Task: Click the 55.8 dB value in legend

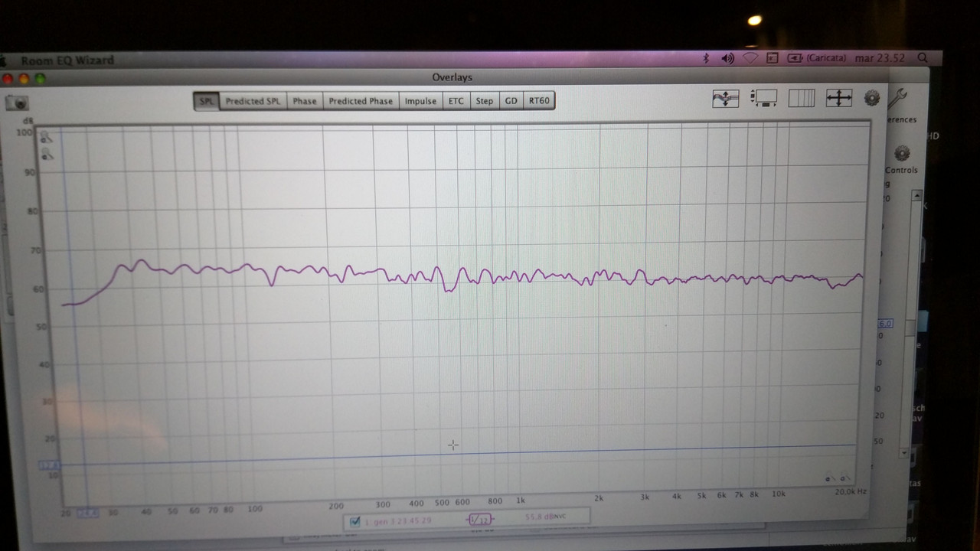Action: click(540, 517)
